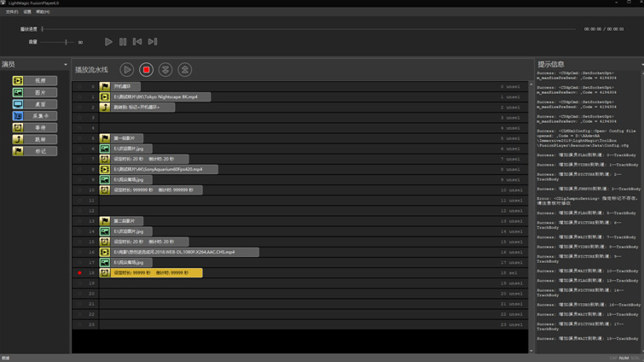
Task: Click the 提示信息 panel title
Action: point(551,65)
